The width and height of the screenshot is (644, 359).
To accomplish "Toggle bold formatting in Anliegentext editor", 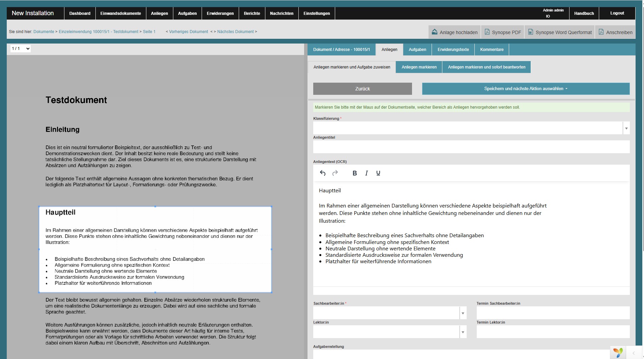I will 354,173.
